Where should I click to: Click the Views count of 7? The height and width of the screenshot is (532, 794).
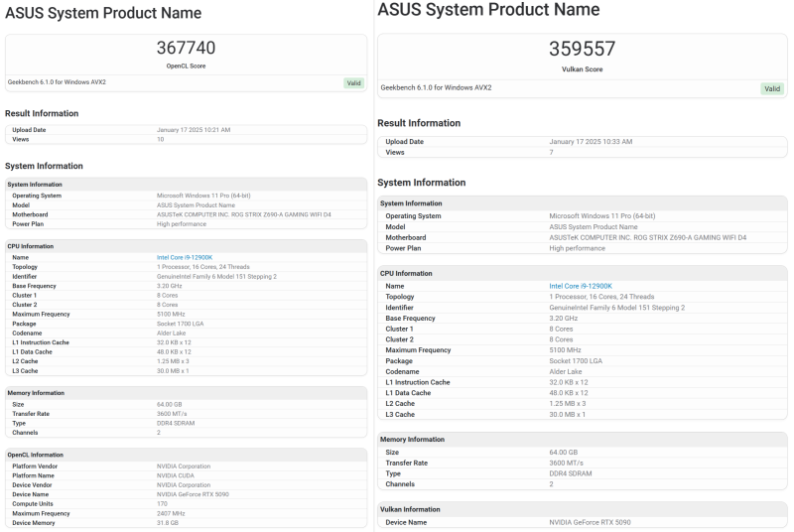point(552,152)
